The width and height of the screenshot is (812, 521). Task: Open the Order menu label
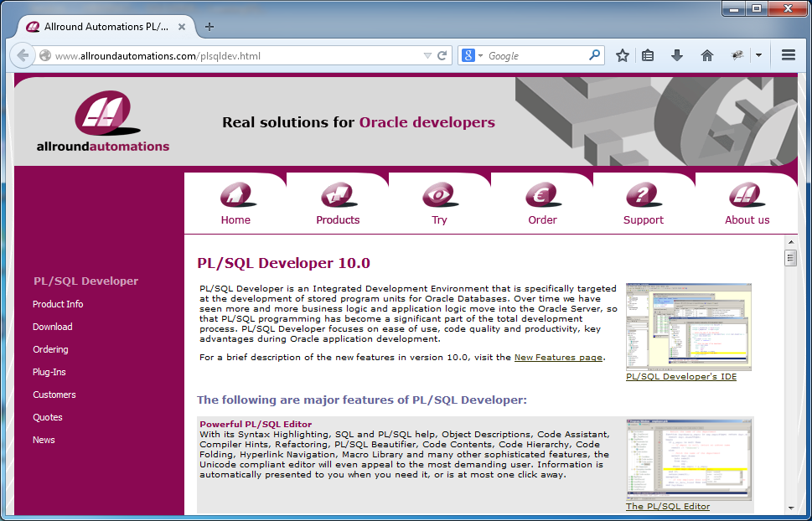point(543,220)
